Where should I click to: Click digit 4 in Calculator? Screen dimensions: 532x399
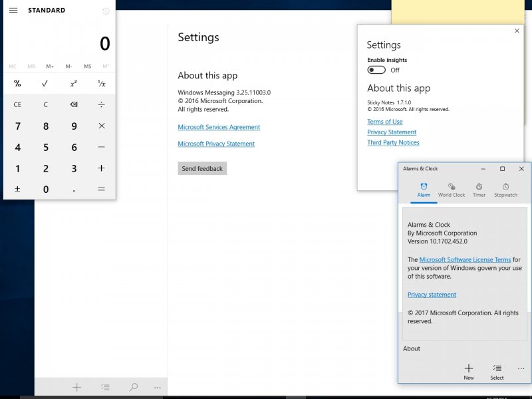(x=17, y=147)
